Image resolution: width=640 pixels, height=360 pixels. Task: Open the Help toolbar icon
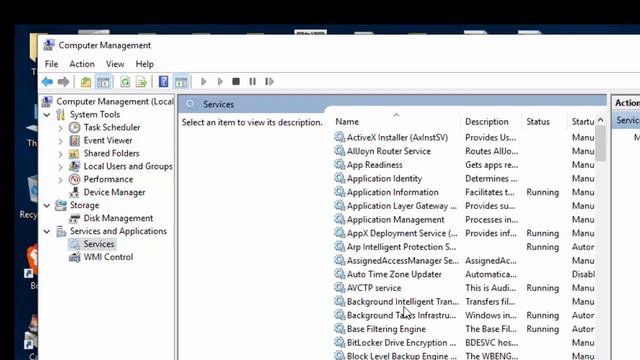click(163, 82)
